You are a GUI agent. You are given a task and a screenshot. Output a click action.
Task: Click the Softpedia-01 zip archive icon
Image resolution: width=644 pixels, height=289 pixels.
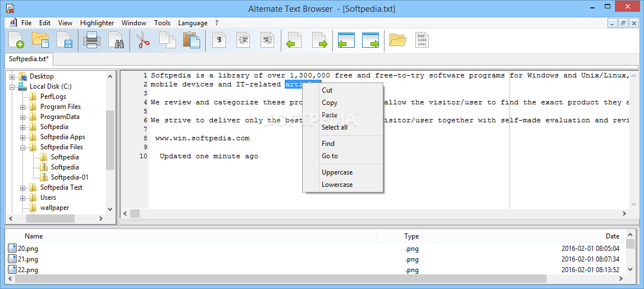coord(44,177)
